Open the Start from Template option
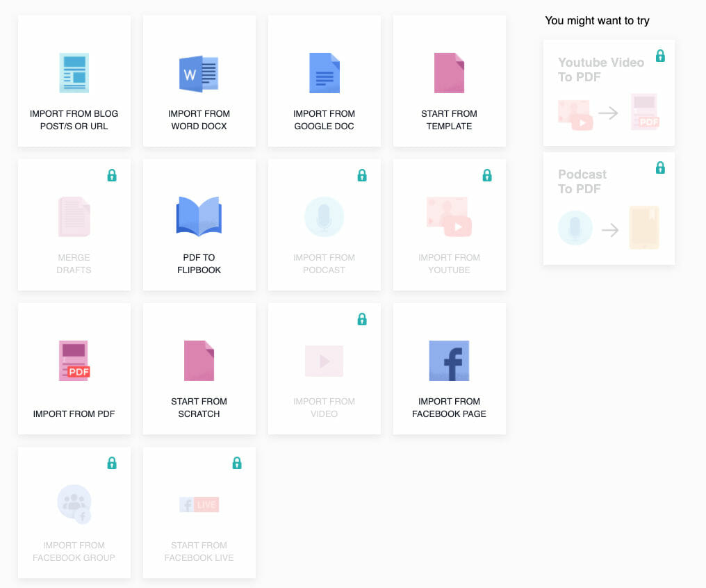Screen dimensions: 706x588 click(x=450, y=72)
